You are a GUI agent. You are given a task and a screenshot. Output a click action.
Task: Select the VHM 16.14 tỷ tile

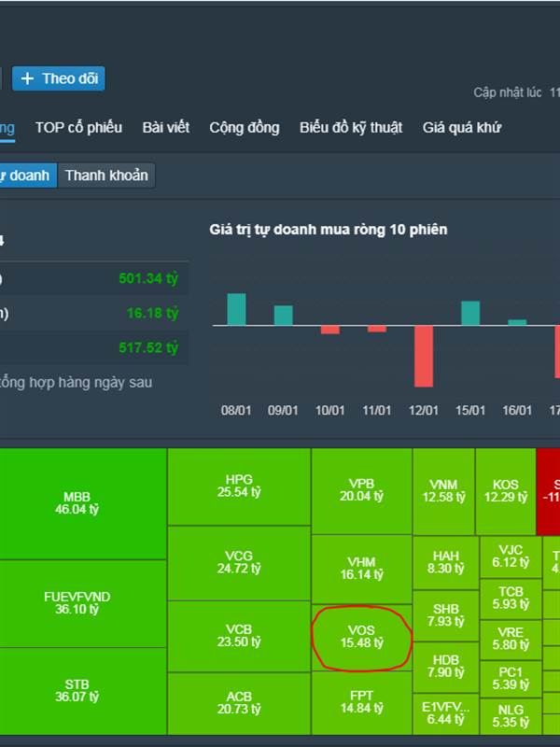tap(362, 569)
